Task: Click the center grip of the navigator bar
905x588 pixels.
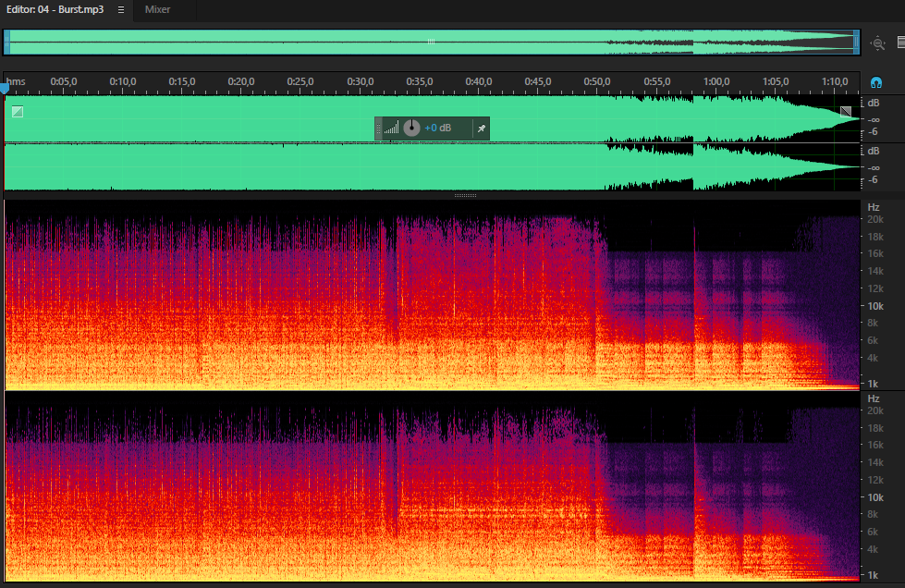Action: coord(431,42)
